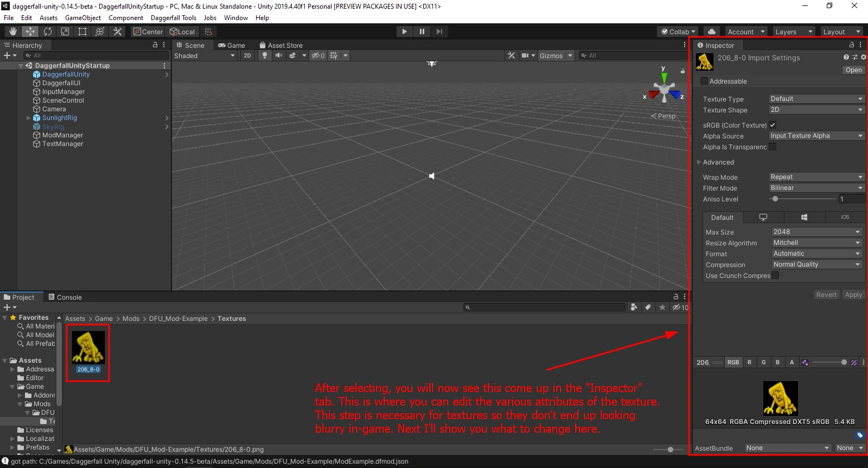Click the Step frame button
The image size is (868, 468).
click(x=439, y=31)
